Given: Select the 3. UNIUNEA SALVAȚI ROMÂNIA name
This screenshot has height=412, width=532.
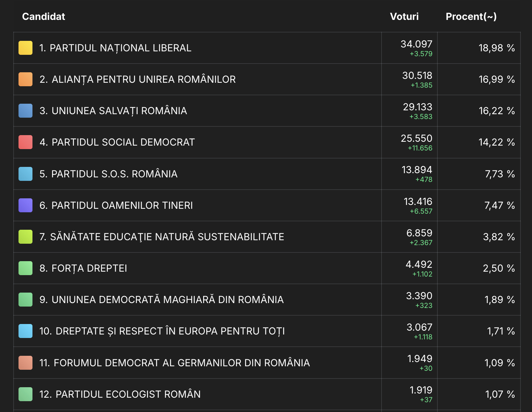Looking at the screenshot, I should (x=113, y=111).
